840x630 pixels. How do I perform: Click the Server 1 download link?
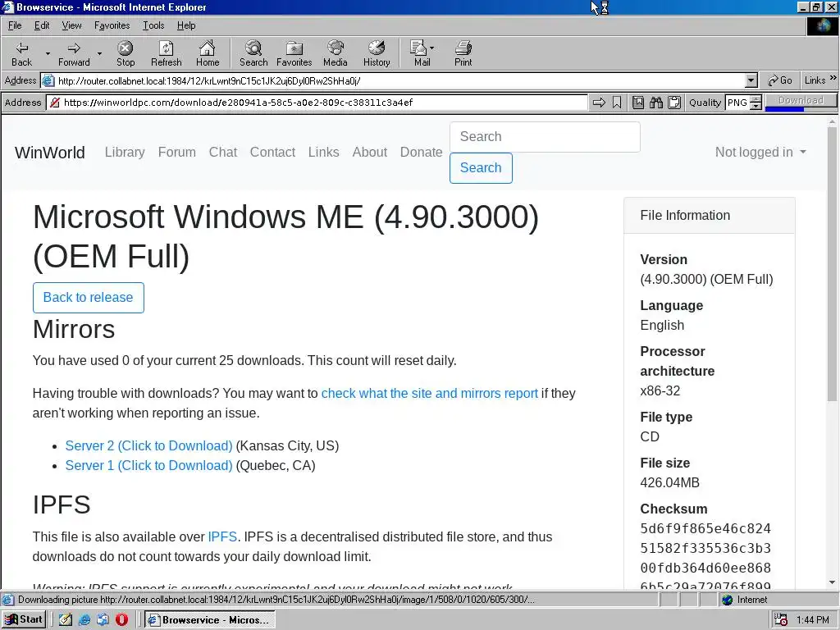pyautogui.click(x=149, y=466)
